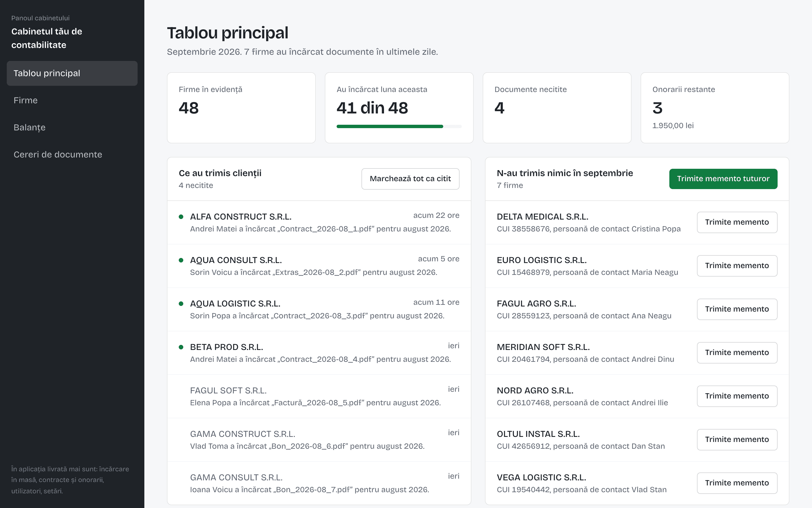Open the FAGUL SOFT S.R.L. upload entry
This screenshot has height=508, width=812.
(319, 397)
